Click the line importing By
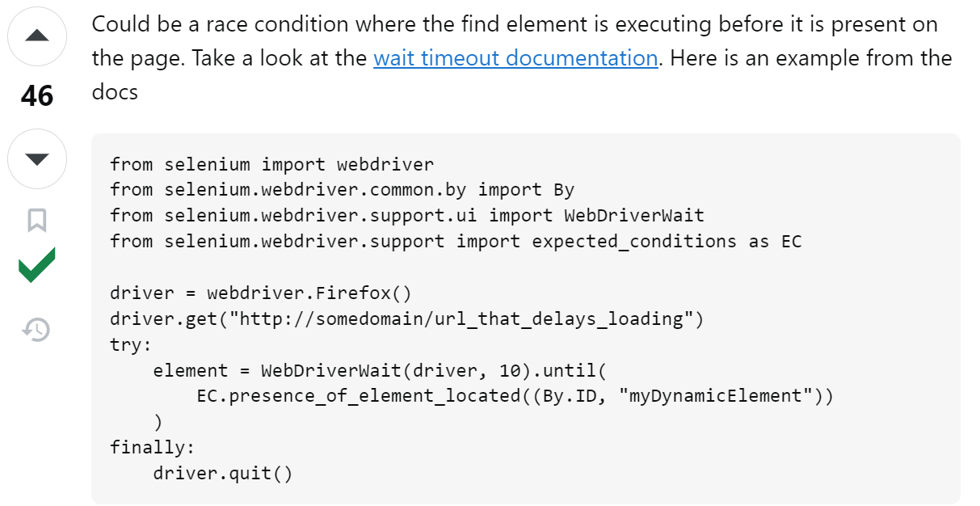Viewport: 980px width, 506px height. tap(342, 190)
